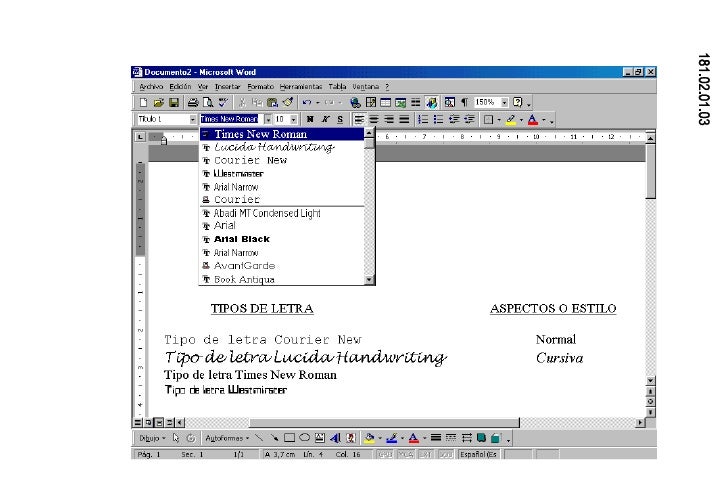Open the Archivo menu
The image size is (728, 504).
pyautogui.click(x=151, y=87)
